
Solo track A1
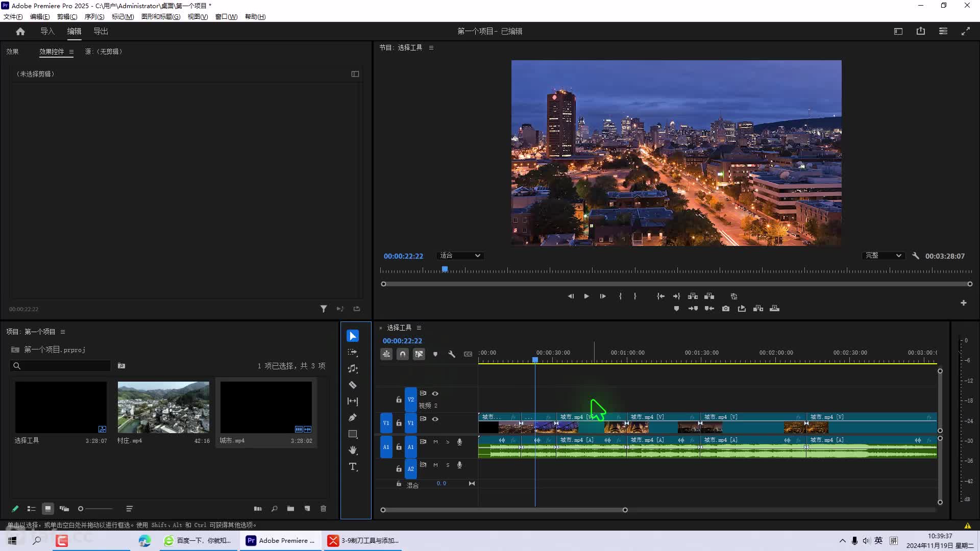(448, 442)
